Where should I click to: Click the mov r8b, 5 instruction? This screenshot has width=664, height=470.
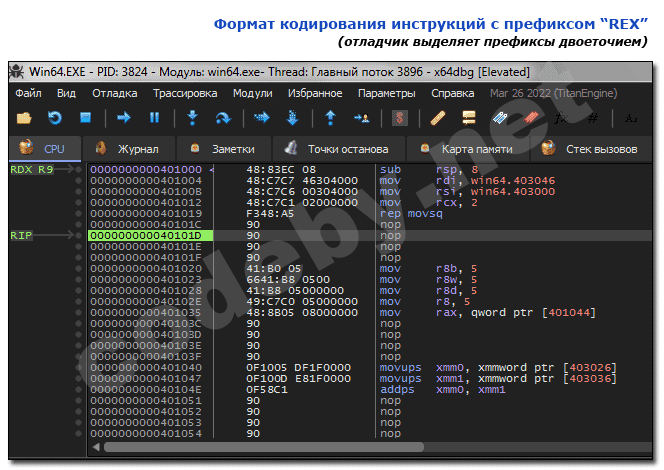point(428,268)
